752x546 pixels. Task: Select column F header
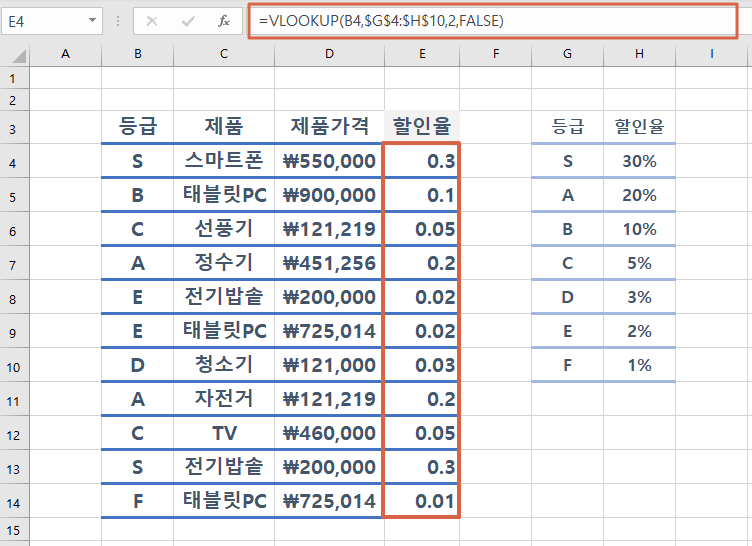[496, 54]
